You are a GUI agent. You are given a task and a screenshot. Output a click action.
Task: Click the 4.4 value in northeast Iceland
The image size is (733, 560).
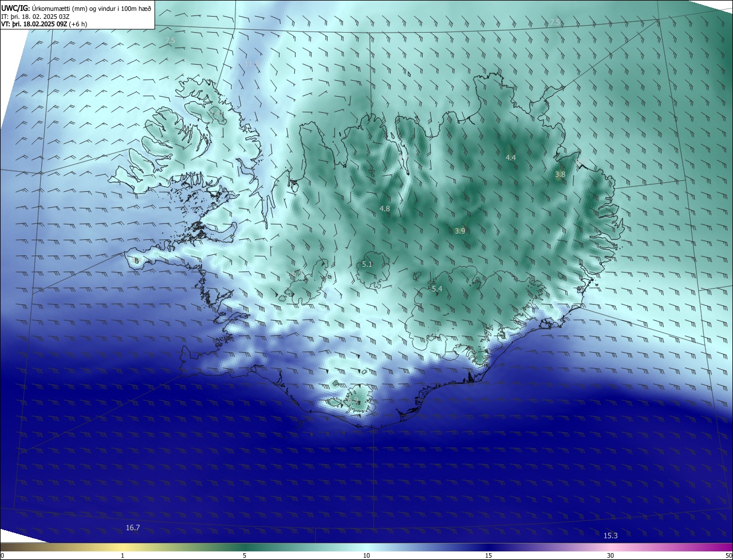tap(511, 157)
